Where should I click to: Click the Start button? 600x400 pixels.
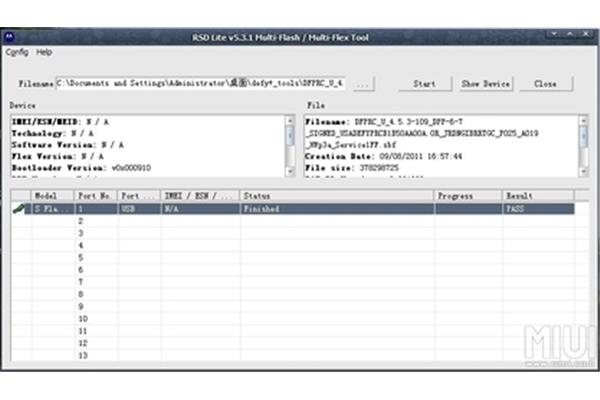pyautogui.click(x=425, y=84)
